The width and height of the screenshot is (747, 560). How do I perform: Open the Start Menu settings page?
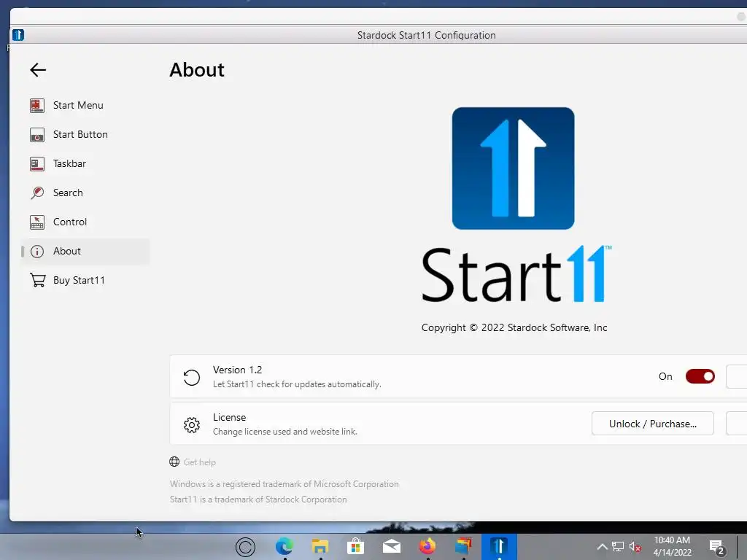[86, 105]
